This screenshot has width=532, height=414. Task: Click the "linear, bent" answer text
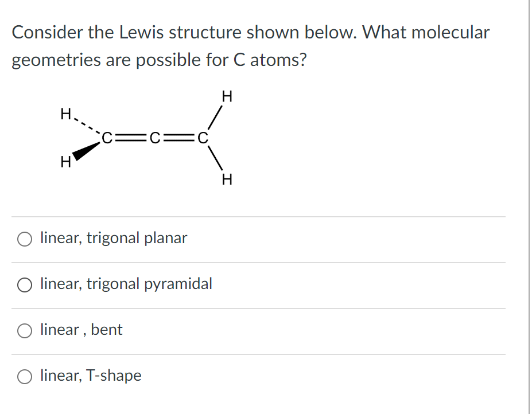coord(80,330)
